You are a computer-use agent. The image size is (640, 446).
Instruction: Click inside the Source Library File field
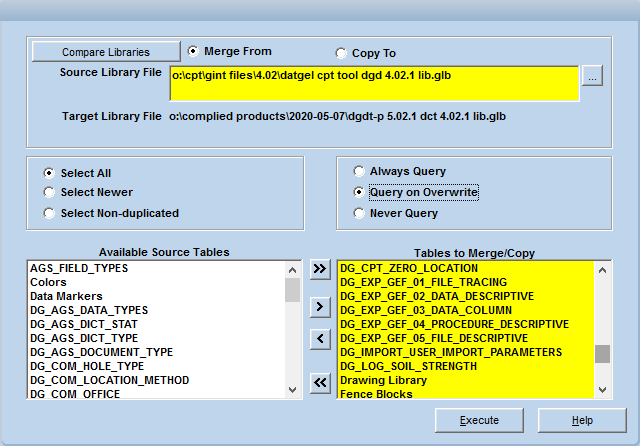[x=373, y=83]
